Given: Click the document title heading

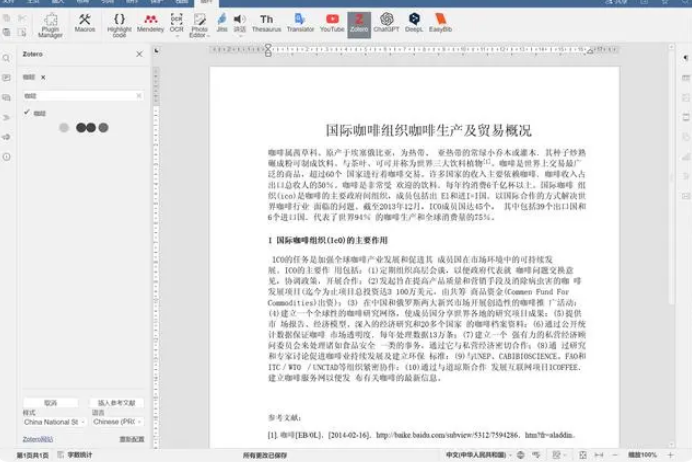Looking at the screenshot, I should click(x=429, y=130).
